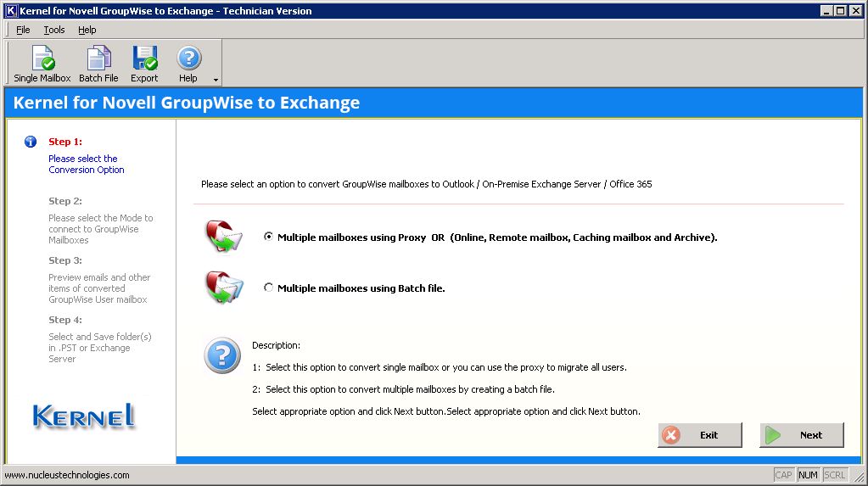Viewport: 868px width, 486px height.
Task: Click www.nucleustechnologies.com in the status bar
Action: 67,475
